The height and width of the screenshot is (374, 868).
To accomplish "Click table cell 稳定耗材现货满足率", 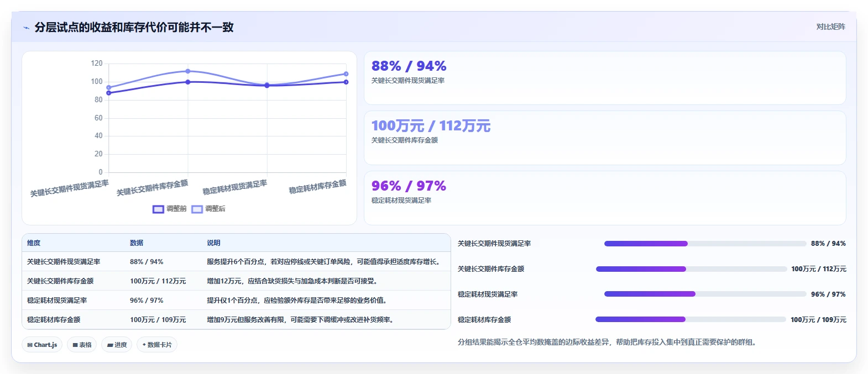I will coord(57,301).
